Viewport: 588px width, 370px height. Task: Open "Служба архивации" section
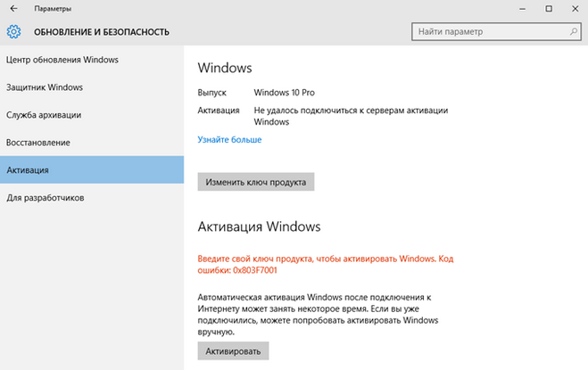[92, 115]
